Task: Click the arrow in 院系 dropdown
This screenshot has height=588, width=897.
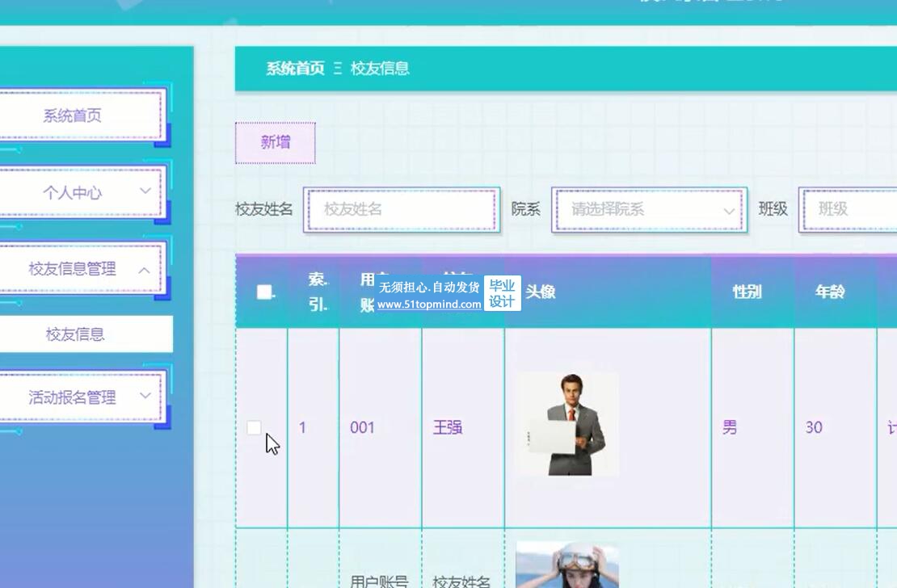Action: 729,211
